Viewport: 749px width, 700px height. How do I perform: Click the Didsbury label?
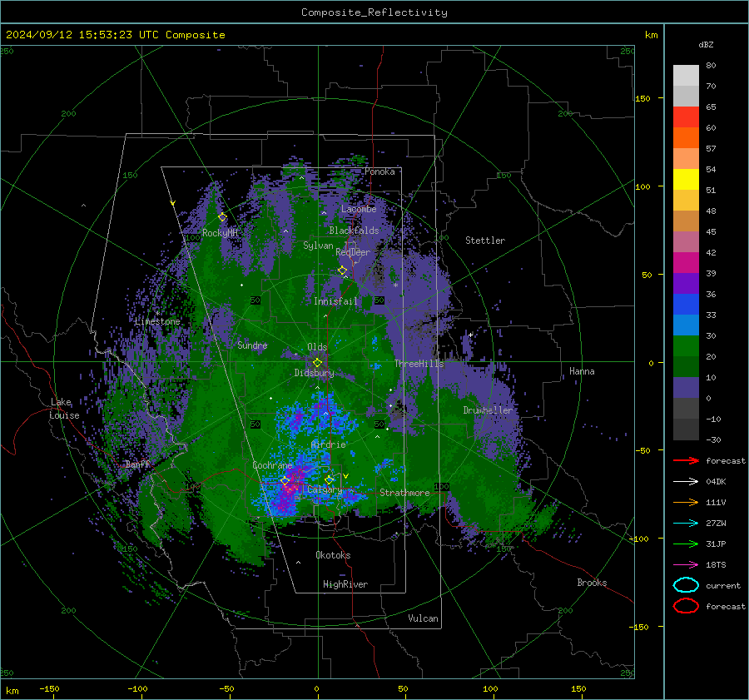coord(314,373)
